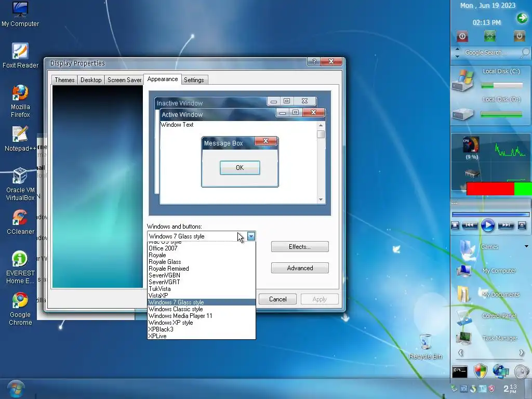Click the network globe sidebar icon

coord(501,371)
